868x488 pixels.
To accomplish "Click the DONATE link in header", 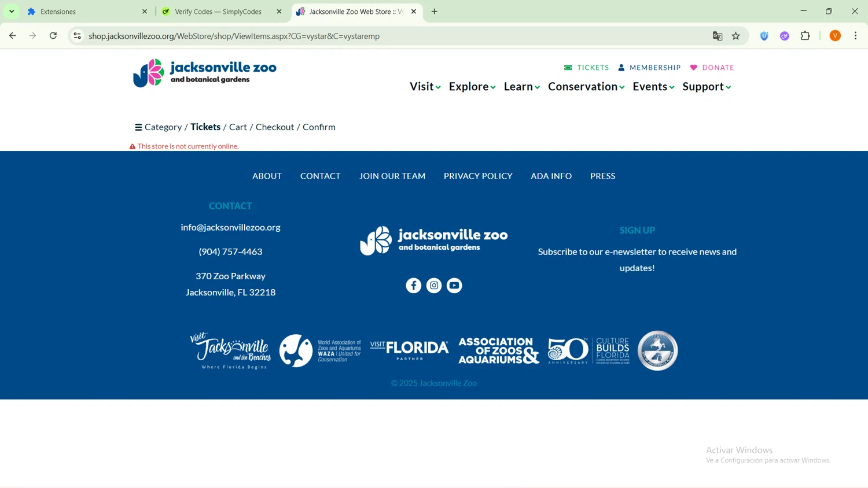I will [712, 68].
